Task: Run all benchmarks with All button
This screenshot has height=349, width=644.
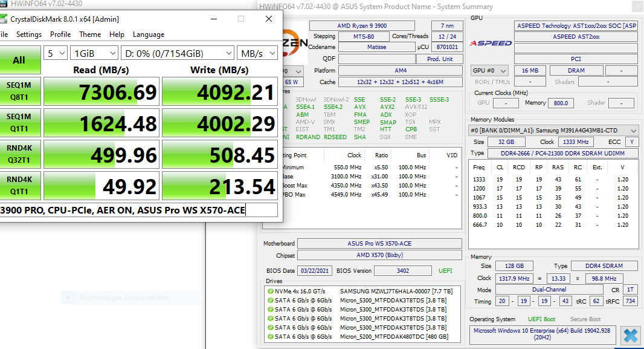Action: (19, 60)
